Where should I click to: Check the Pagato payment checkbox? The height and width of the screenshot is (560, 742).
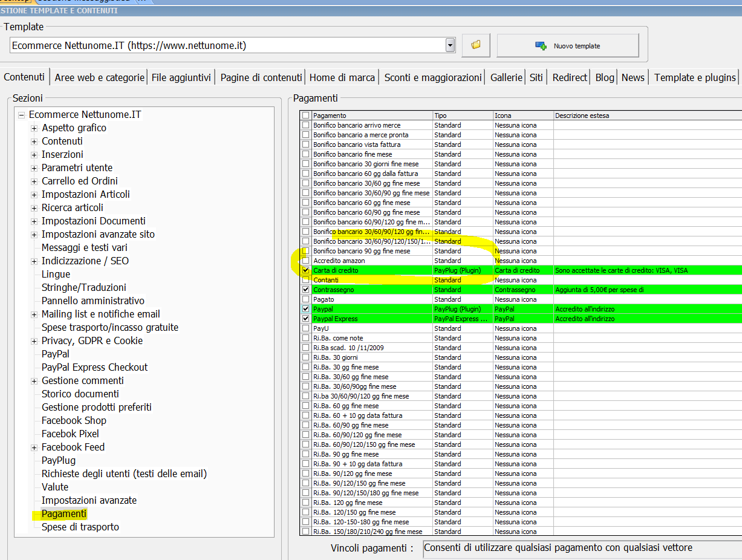pos(306,299)
